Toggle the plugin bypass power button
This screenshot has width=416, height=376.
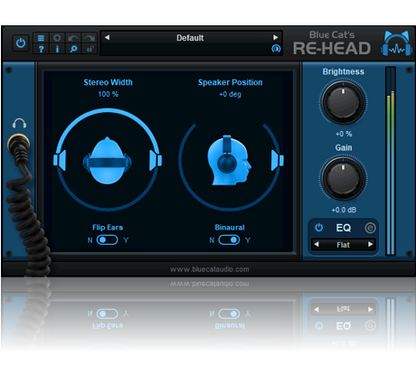pos(21,43)
